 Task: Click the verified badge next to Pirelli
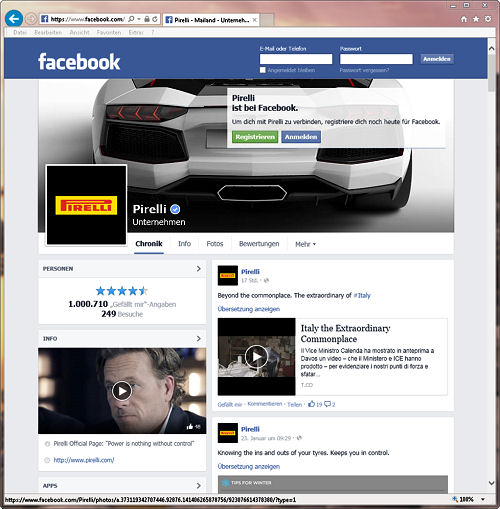(x=175, y=209)
